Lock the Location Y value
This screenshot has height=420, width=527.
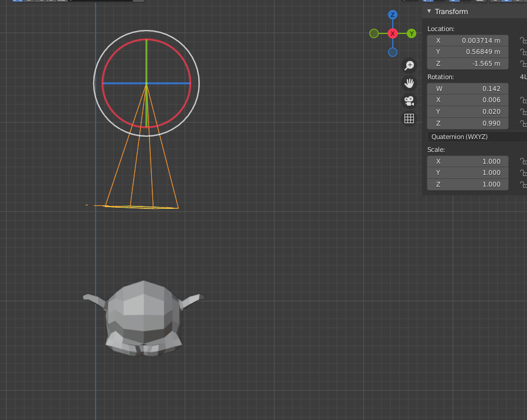tap(523, 52)
